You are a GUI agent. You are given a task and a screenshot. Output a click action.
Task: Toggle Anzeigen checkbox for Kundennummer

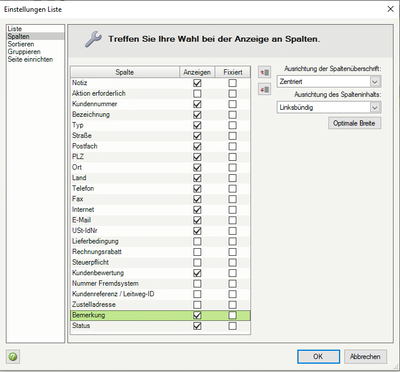pyautogui.click(x=197, y=104)
